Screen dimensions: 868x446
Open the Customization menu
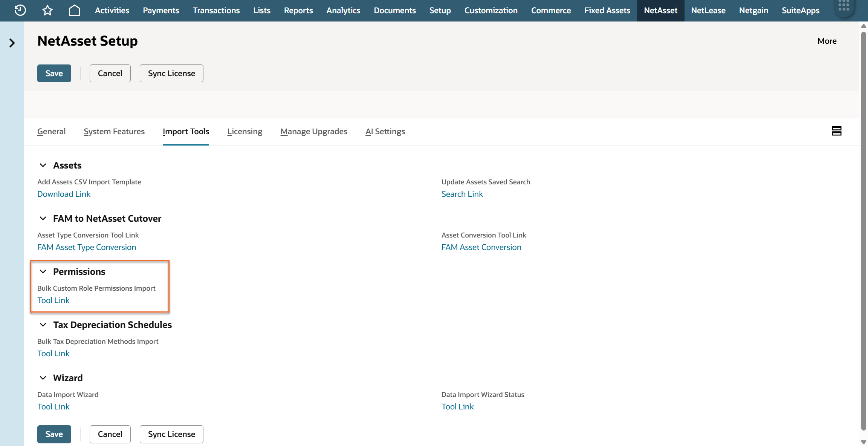tap(491, 11)
